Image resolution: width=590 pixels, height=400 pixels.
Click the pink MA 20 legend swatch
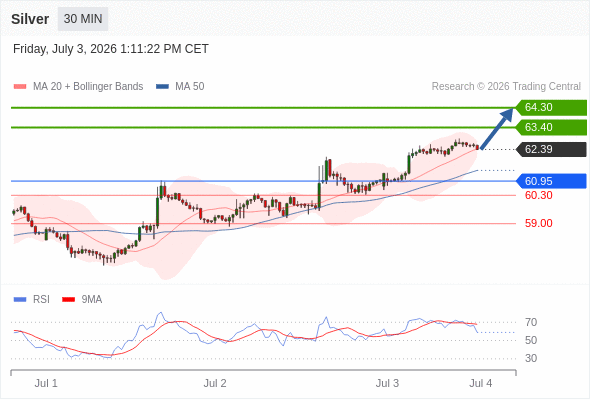point(20,87)
